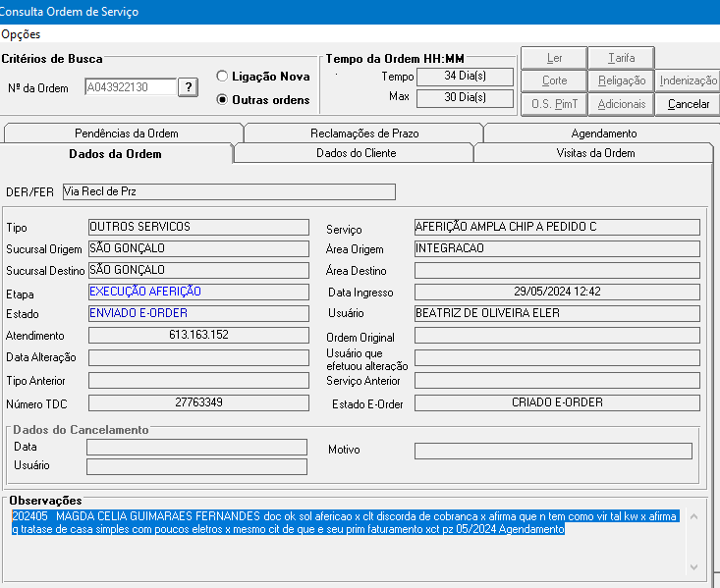Viewport: 720px width, 588px height.
Task: Click the Número TDC value 27763349
Action: tap(198, 402)
